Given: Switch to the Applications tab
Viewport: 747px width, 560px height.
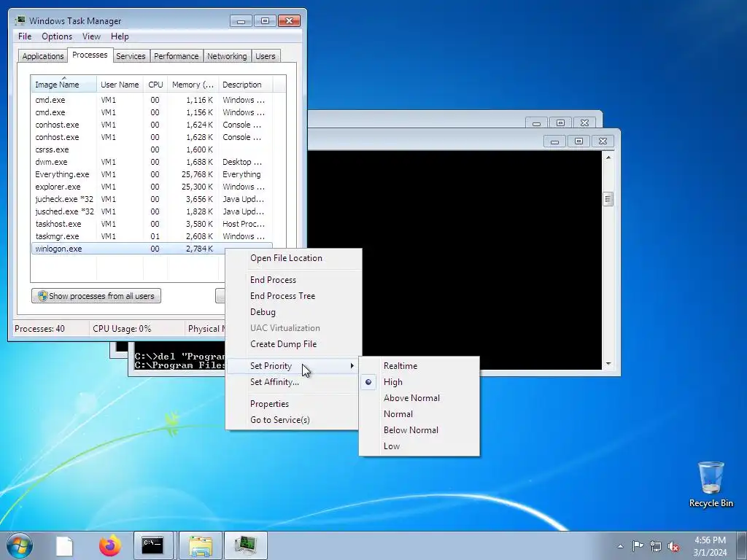Looking at the screenshot, I should (43, 55).
